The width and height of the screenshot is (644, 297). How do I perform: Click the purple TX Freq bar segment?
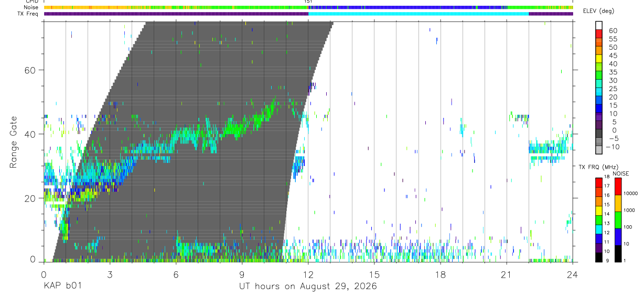(176, 14)
